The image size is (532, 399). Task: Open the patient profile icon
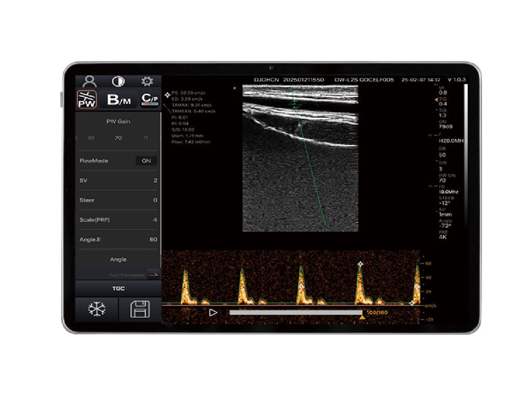pos(90,82)
